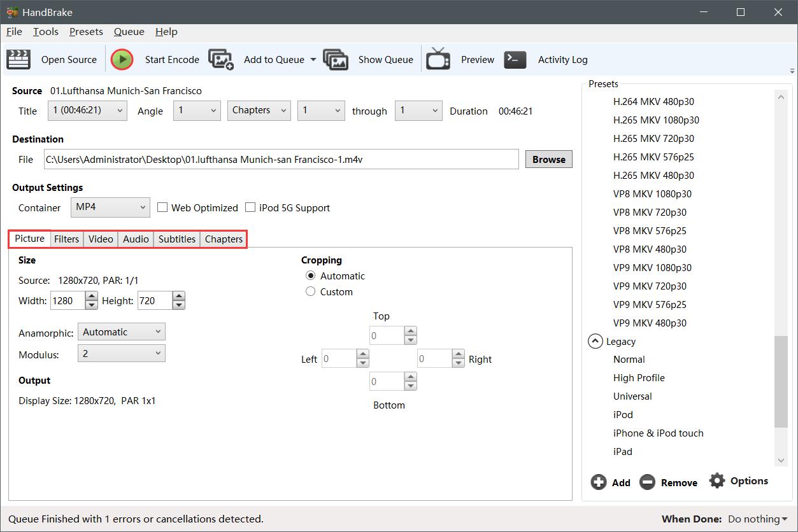Click the presets list vertical scrollbar
This screenshot has width=798, height=532.
pyautogui.click(x=781, y=382)
